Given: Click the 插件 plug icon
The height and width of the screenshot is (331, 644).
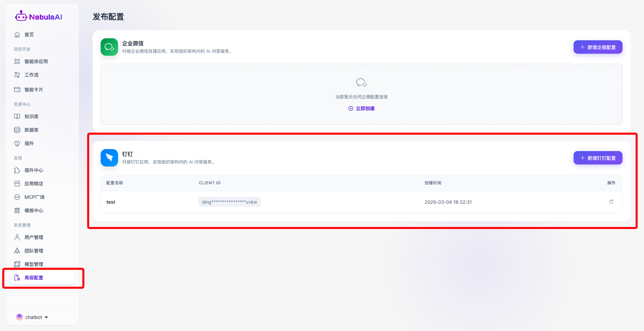Looking at the screenshot, I should coord(17,143).
